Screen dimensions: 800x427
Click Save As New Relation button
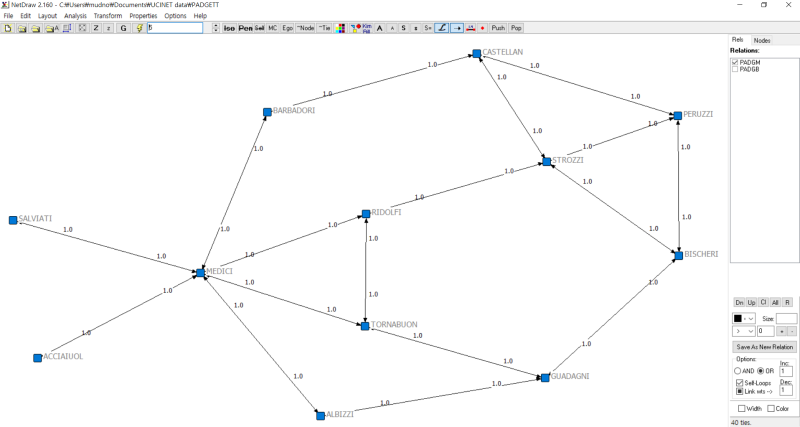click(x=765, y=347)
